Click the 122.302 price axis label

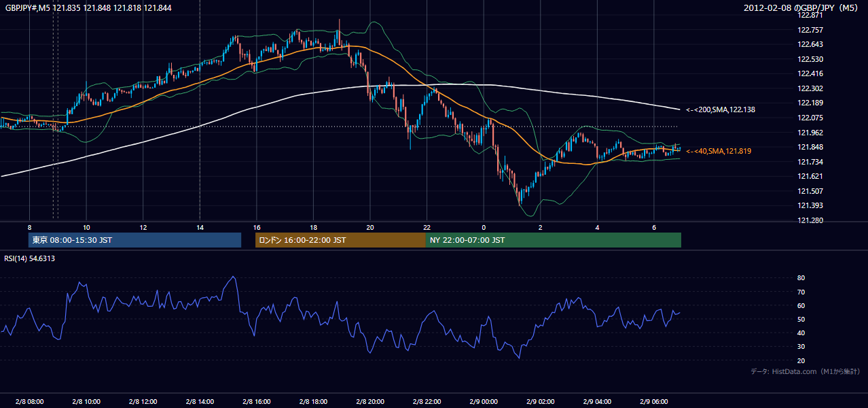click(810, 88)
